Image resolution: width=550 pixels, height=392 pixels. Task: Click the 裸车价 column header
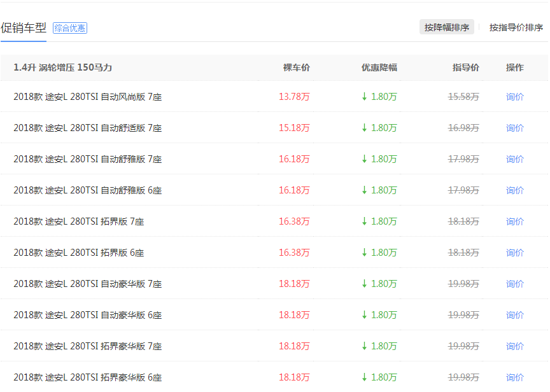296,67
